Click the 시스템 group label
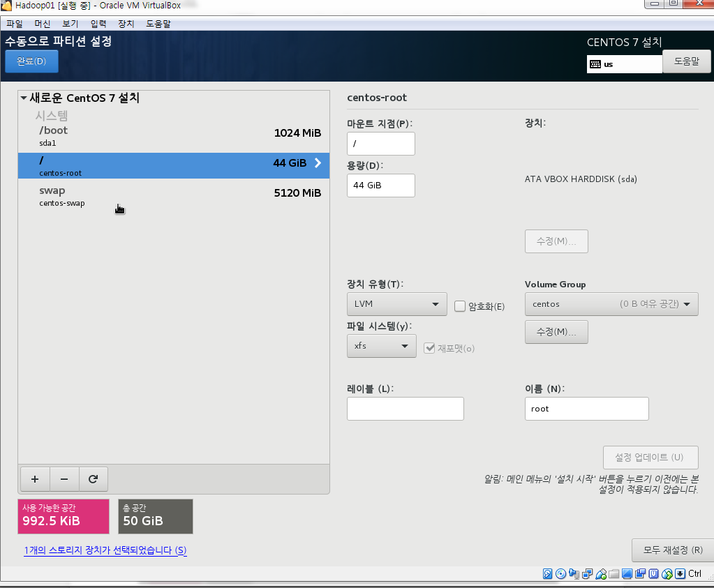Image resolution: width=714 pixels, height=588 pixels. pyautogui.click(x=52, y=116)
